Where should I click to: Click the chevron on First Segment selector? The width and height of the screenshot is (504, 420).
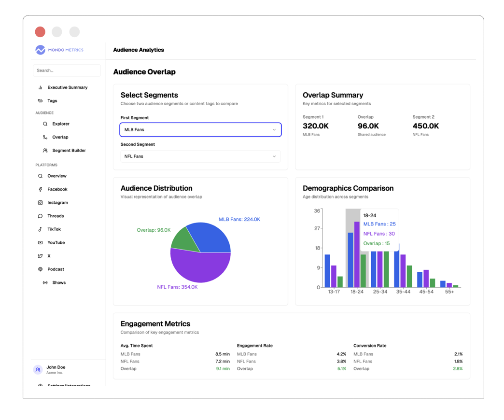[274, 130]
